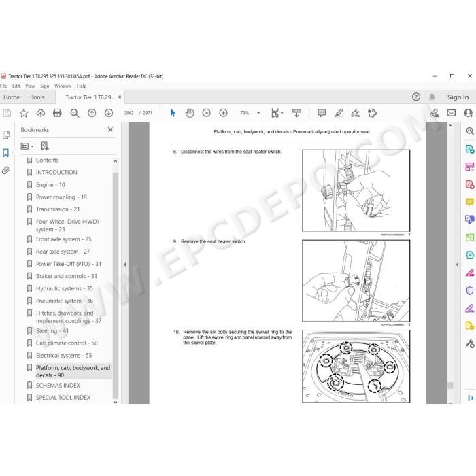Open the View menu
This screenshot has width=476, height=476.
(30, 86)
